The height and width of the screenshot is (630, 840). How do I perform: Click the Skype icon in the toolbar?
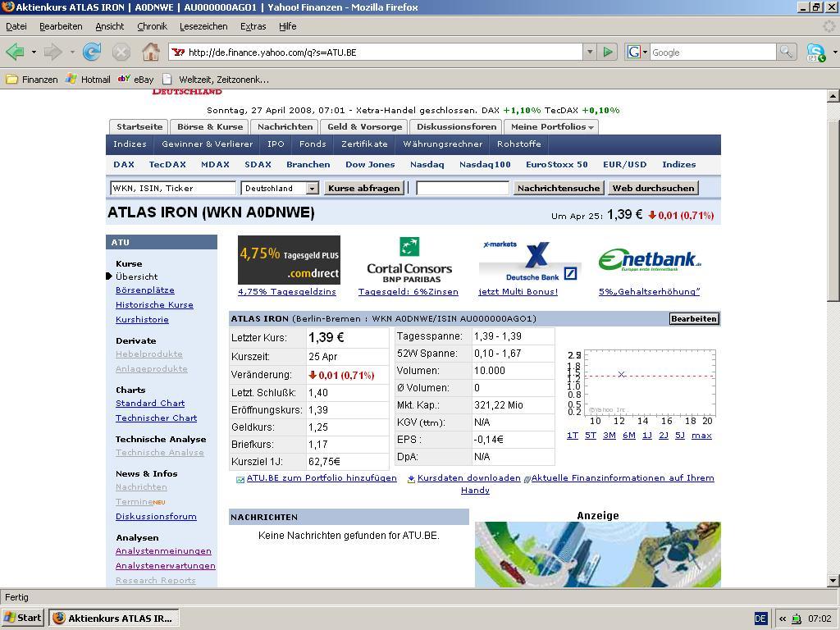point(815,52)
